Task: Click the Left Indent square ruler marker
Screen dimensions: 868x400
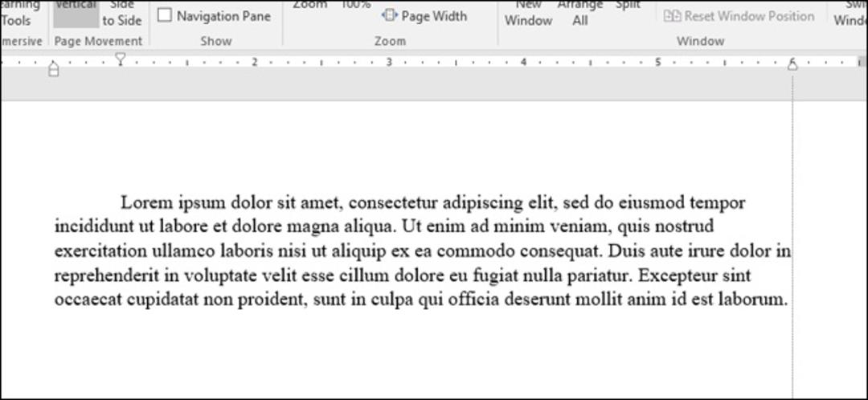Action: pyautogui.click(x=53, y=72)
